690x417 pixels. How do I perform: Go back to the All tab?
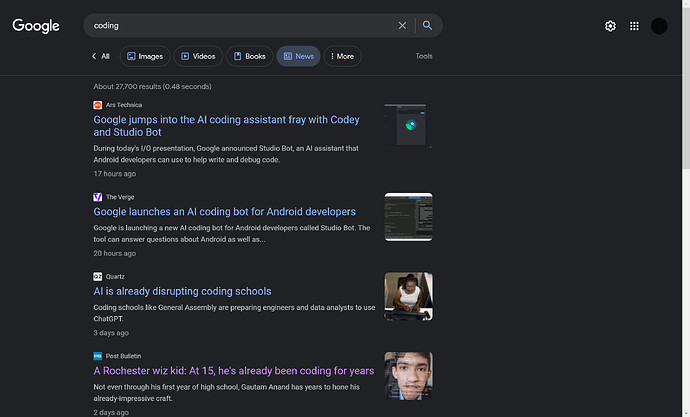(101, 56)
